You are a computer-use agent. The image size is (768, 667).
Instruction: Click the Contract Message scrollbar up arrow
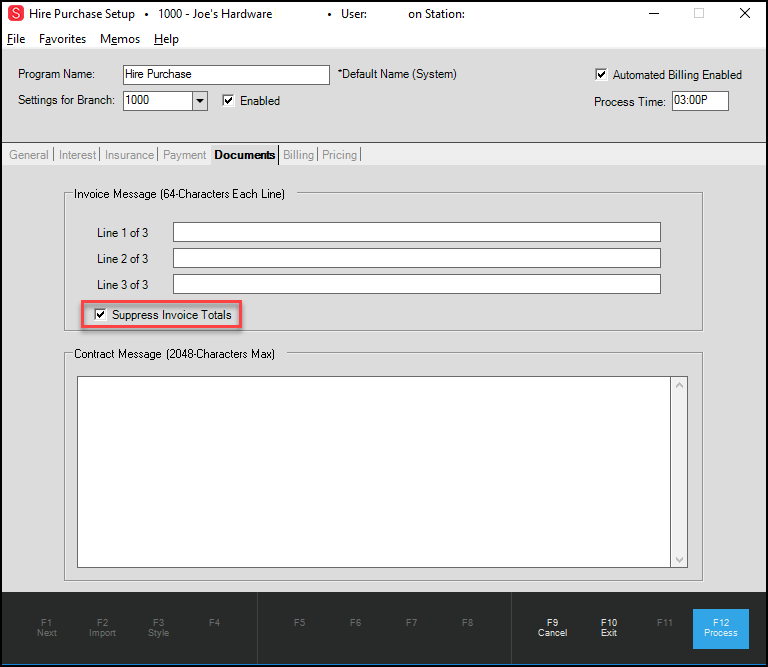(x=679, y=385)
